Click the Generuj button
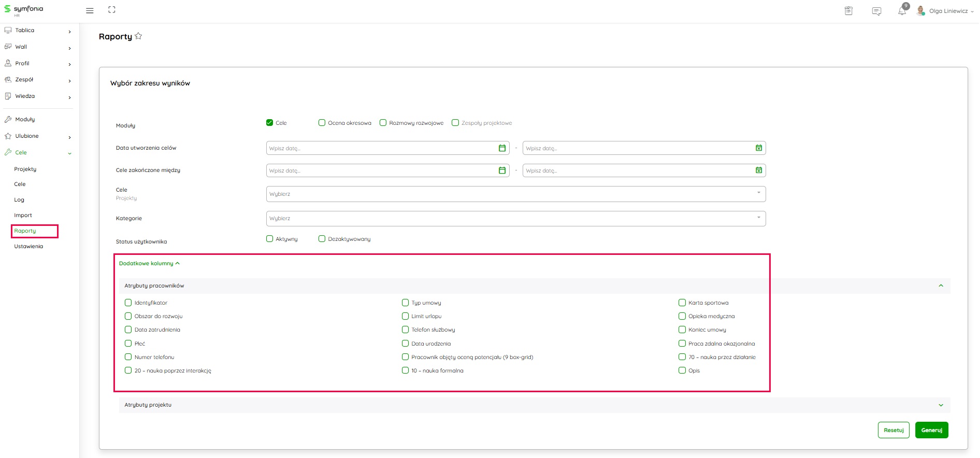The width and height of the screenshot is (980, 458). pyautogui.click(x=931, y=430)
